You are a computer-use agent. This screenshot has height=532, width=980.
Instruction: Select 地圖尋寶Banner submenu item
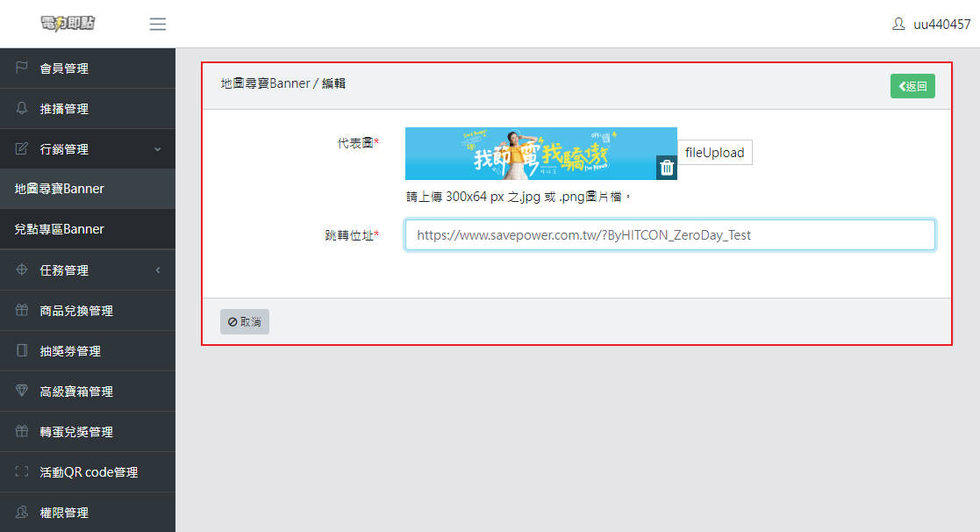click(88, 189)
